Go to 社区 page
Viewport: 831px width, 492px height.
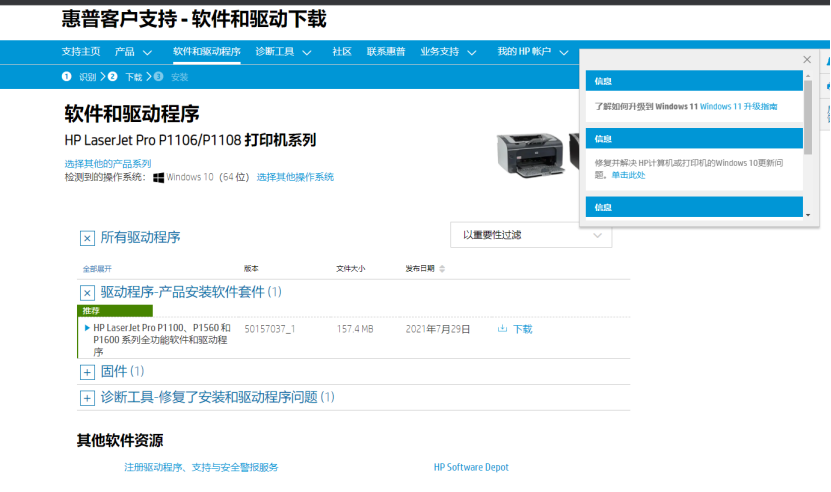342,51
